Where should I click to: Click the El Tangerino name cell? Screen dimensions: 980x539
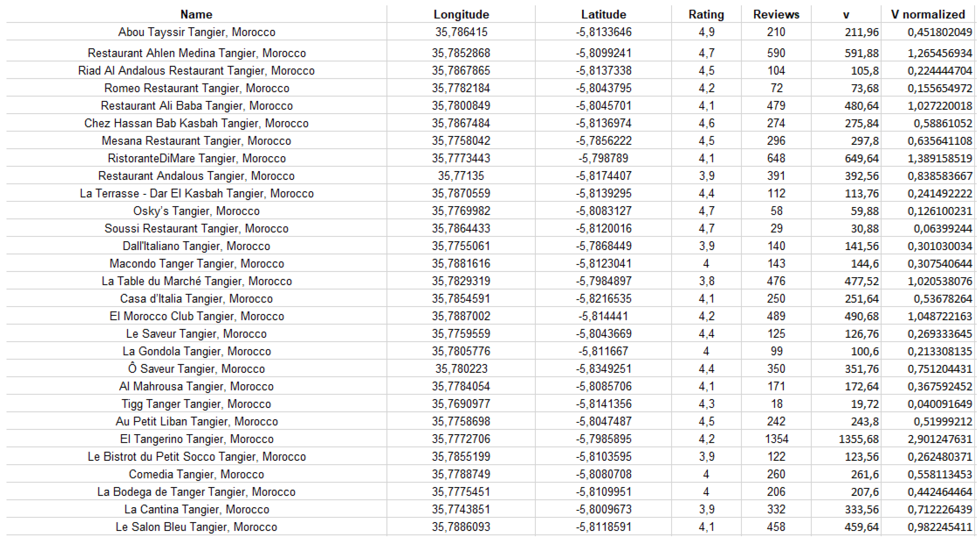[x=196, y=439]
